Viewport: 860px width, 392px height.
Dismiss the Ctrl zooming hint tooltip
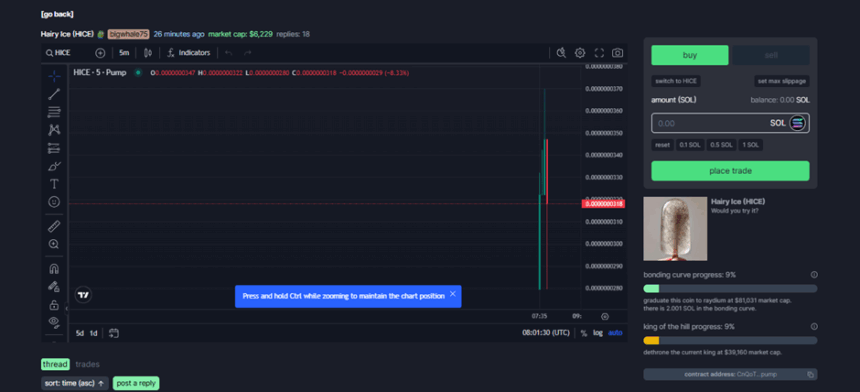click(x=452, y=294)
